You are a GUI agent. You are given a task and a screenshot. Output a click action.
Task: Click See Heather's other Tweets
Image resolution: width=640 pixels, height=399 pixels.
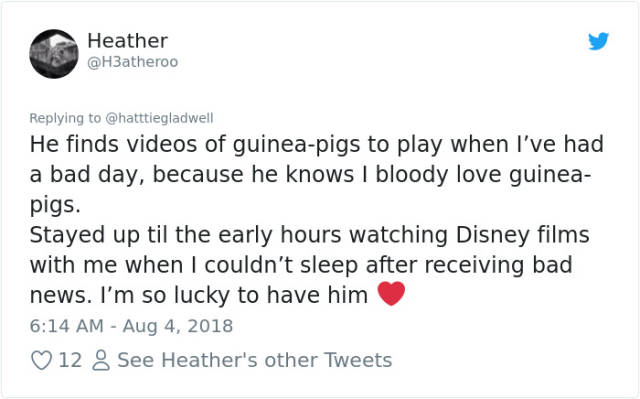(255, 360)
